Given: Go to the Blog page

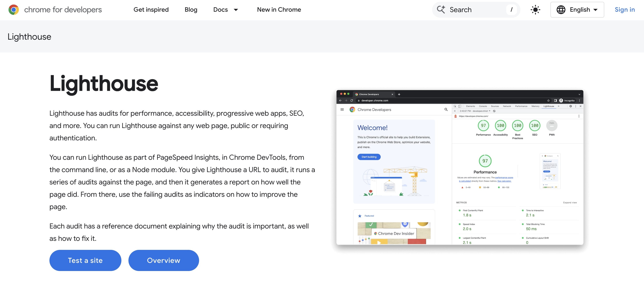Looking at the screenshot, I should pyautogui.click(x=191, y=10).
